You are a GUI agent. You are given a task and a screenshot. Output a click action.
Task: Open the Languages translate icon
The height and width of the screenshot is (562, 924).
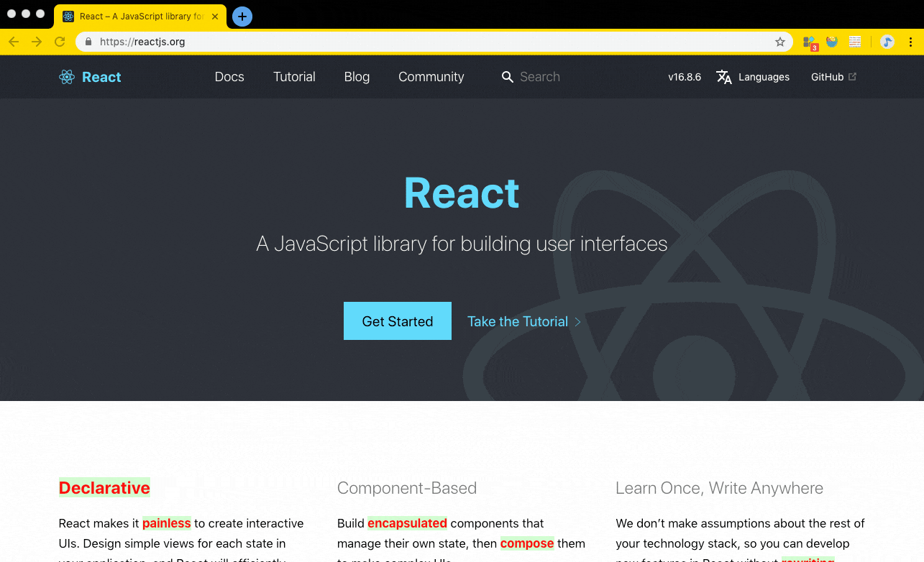(x=724, y=77)
